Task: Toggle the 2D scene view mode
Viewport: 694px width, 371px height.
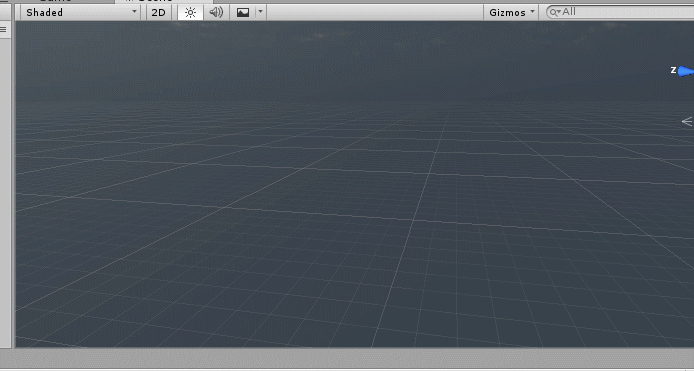Action: click(x=158, y=12)
